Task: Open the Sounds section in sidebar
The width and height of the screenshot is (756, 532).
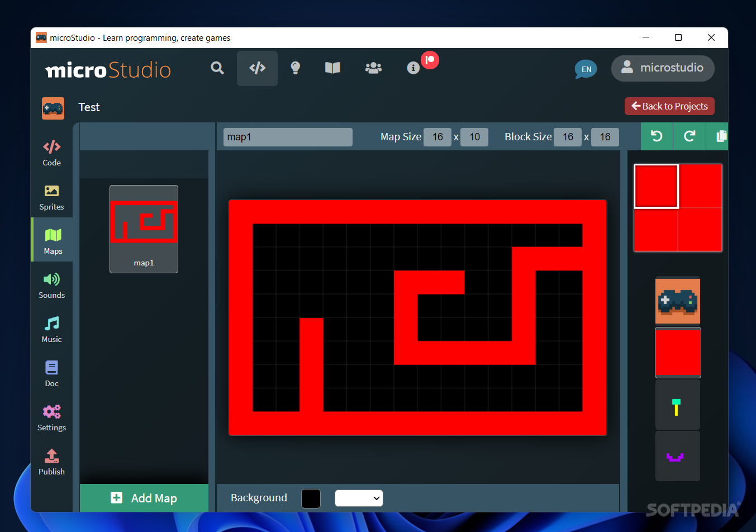Action: 52,286
